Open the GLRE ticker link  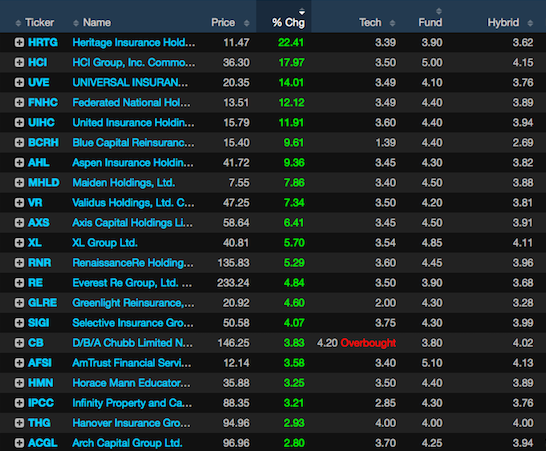[42, 303]
